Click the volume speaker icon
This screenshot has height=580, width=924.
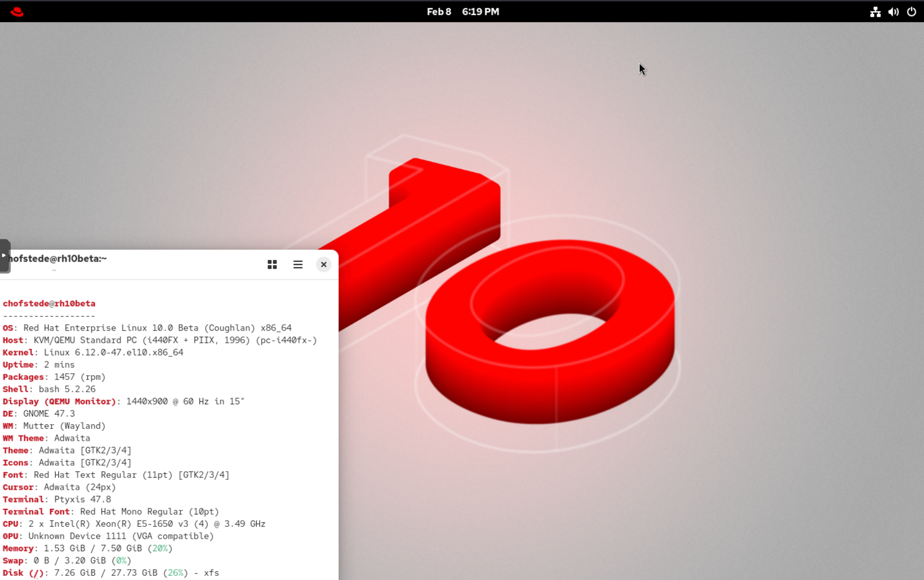(x=893, y=12)
